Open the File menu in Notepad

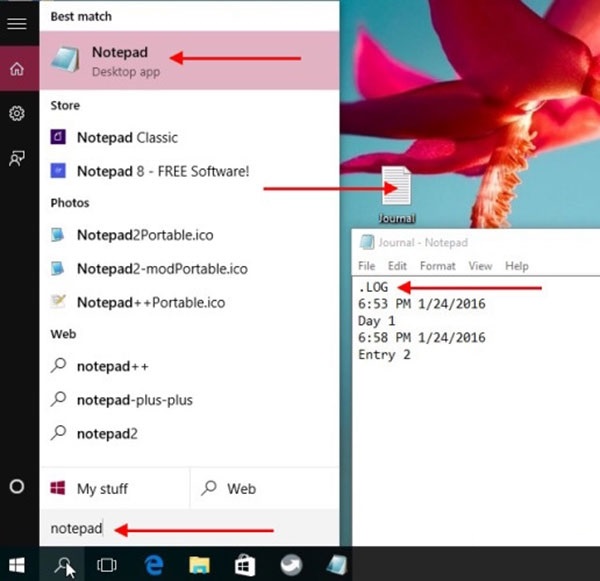click(366, 266)
